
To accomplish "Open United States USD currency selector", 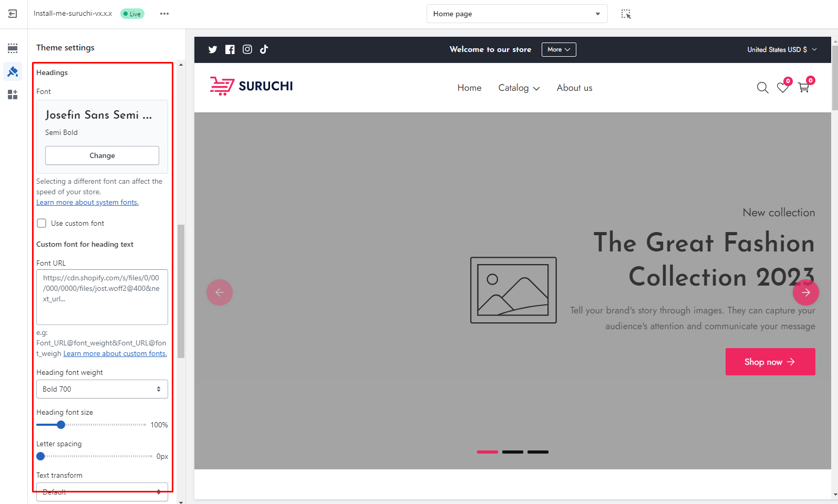I will point(782,49).
